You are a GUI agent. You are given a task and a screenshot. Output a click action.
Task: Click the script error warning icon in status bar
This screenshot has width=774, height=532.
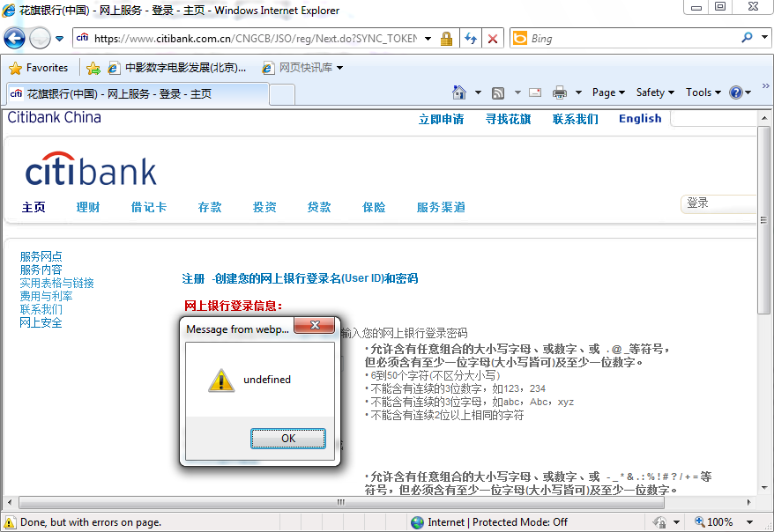tap(10, 521)
